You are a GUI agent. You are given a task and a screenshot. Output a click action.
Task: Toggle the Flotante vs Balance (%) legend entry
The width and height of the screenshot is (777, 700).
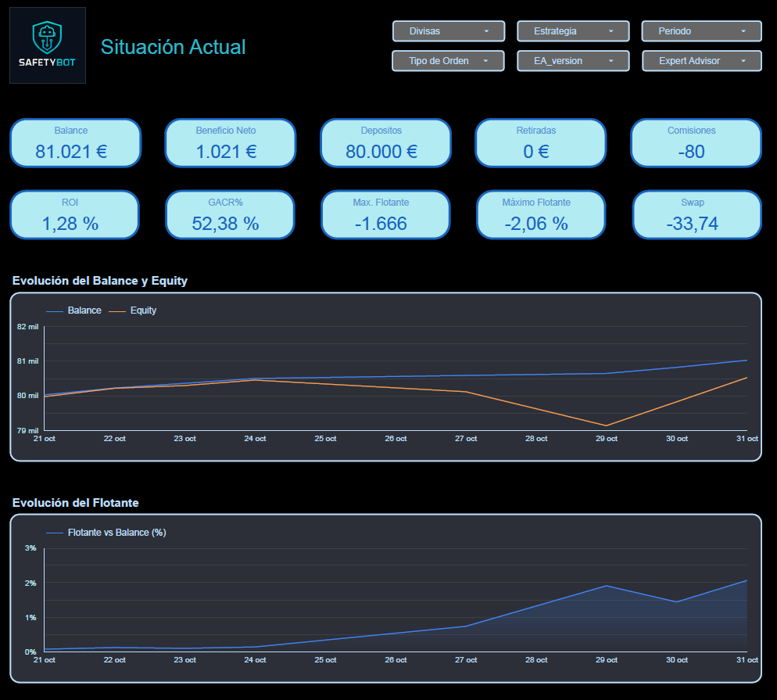pyautogui.click(x=106, y=533)
